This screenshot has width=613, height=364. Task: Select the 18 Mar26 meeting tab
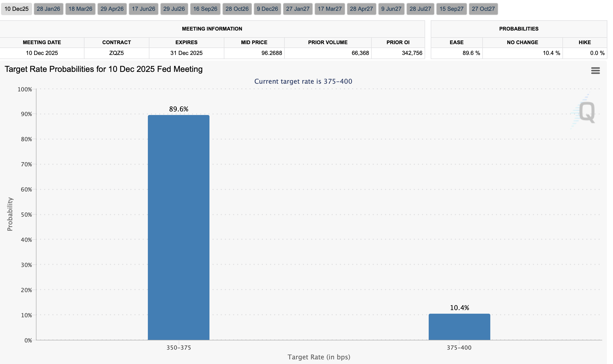[x=80, y=9]
